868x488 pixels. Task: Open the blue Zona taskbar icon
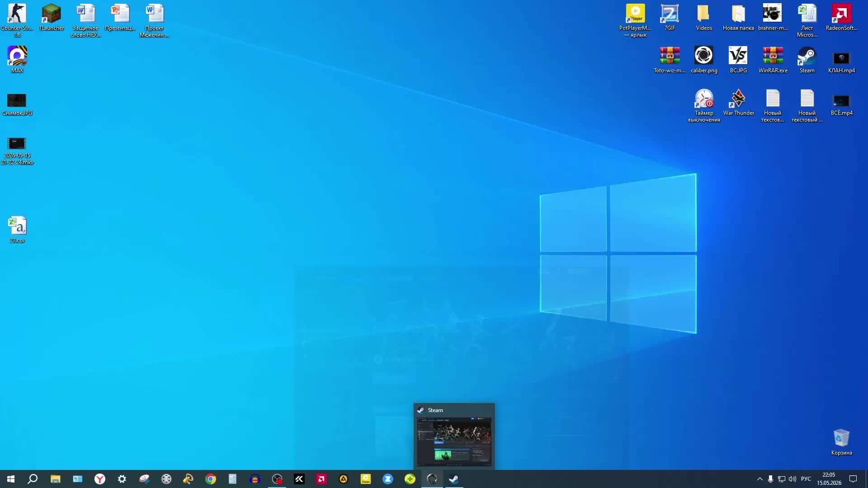coord(388,479)
